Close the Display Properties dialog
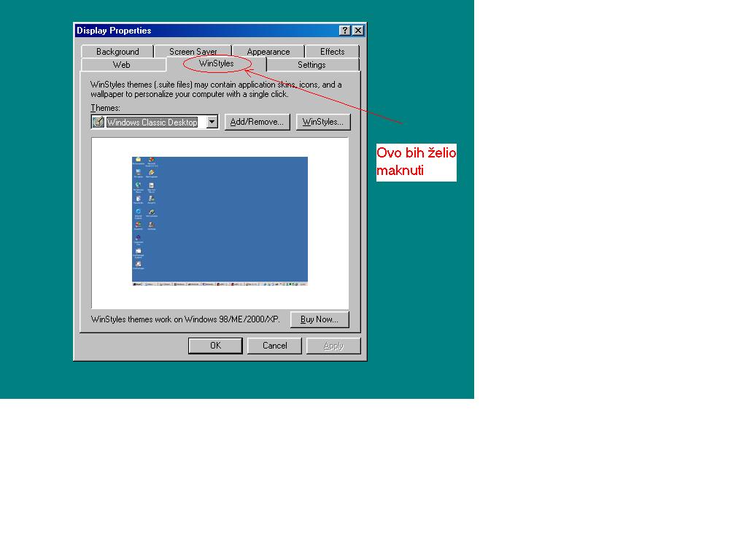 pyautogui.click(x=357, y=31)
